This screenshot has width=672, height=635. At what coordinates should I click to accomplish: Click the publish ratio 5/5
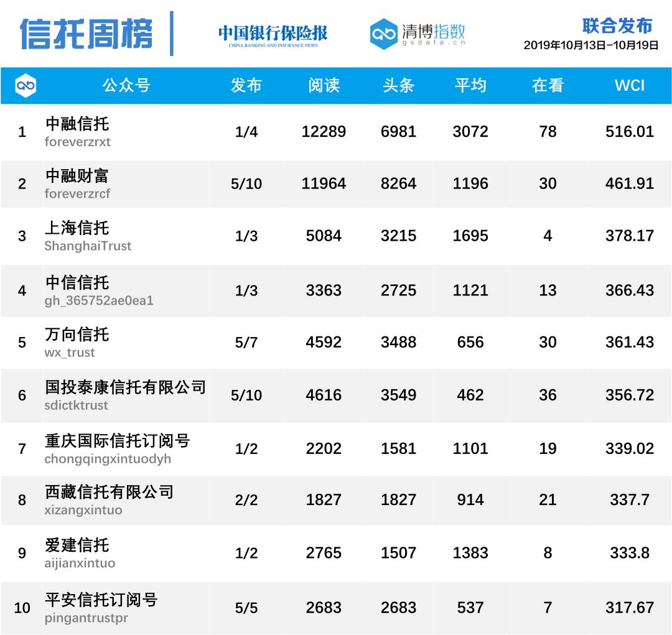[x=246, y=608]
